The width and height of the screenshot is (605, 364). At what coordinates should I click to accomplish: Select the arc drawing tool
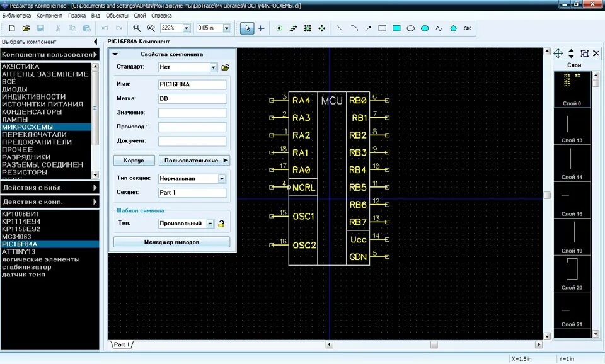coord(354,28)
